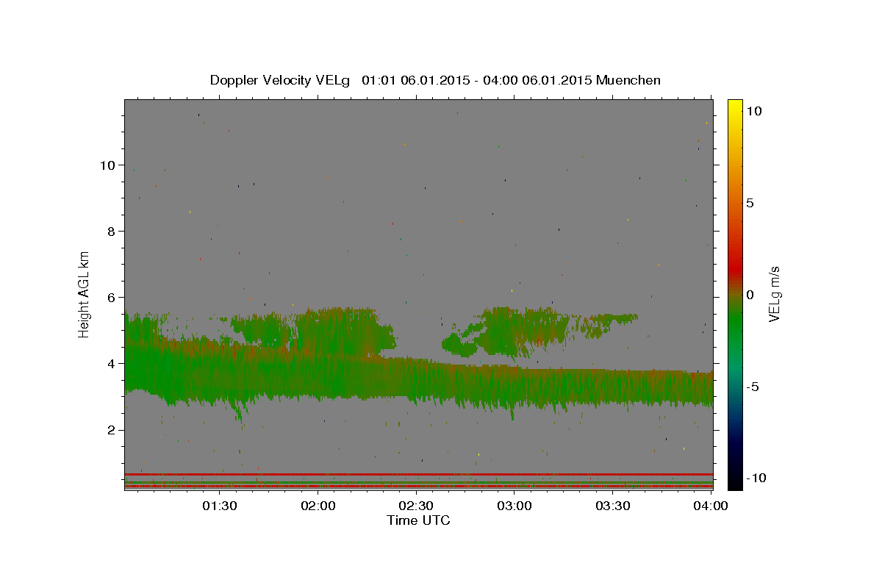This screenshot has height=588, width=882.
Task: Click the colorbar value 5 label
Action: click(750, 202)
